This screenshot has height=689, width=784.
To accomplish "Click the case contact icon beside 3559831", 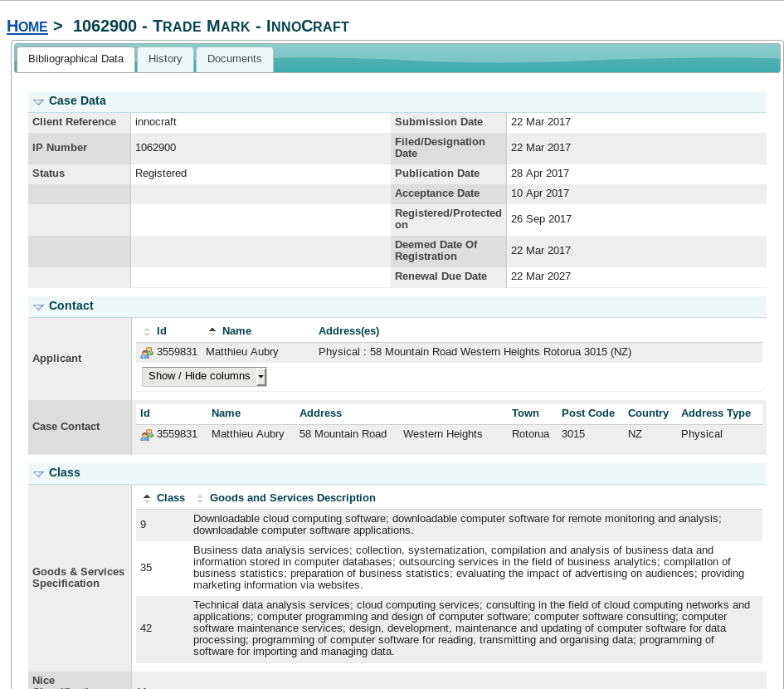I will [147, 435].
